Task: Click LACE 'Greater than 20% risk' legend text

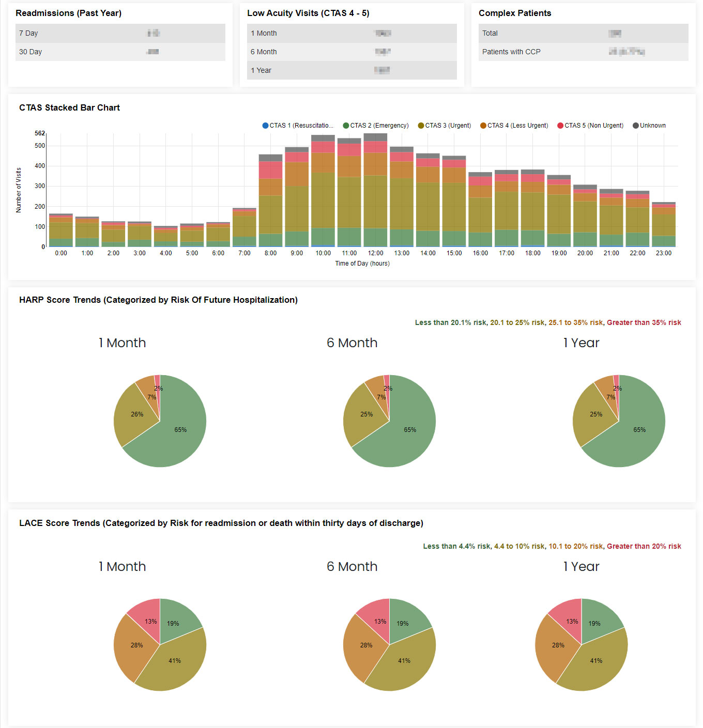Action: click(x=644, y=546)
